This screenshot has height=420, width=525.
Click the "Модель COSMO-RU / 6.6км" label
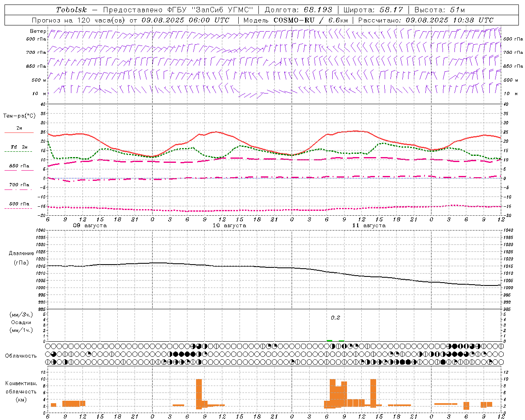[x=296, y=20]
